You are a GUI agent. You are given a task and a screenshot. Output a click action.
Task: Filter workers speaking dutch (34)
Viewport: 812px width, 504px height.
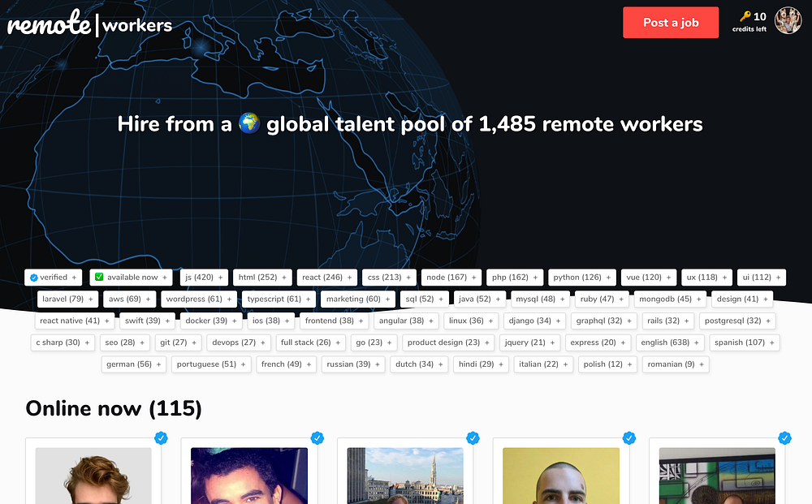pos(419,364)
